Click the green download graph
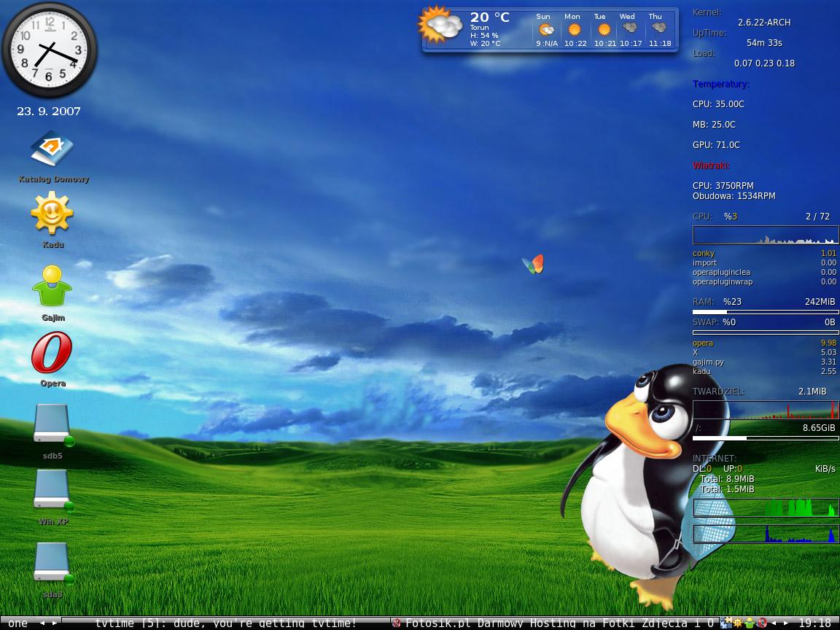840x630 pixels. click(766, 507)
